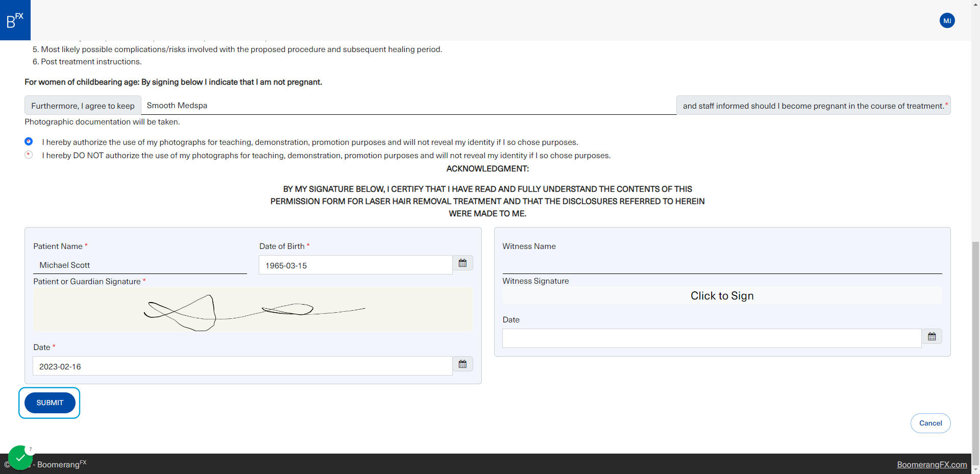Select 'I hereby DO NOT authorize' option
The width and height of the screenshot is (980, 474).
pos(29,155)
